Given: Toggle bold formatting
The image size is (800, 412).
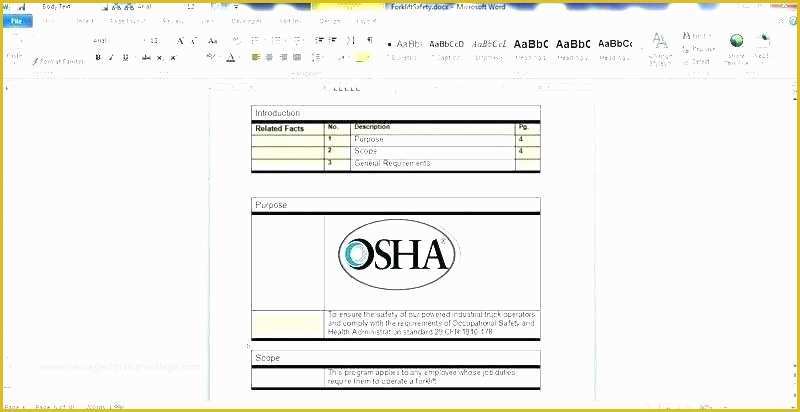Looking at the screenshot, I should 98,58.
